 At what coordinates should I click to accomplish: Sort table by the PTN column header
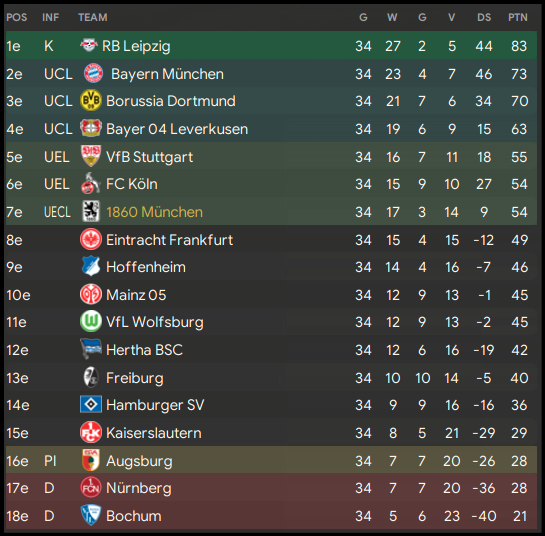(x=518, y=17)
